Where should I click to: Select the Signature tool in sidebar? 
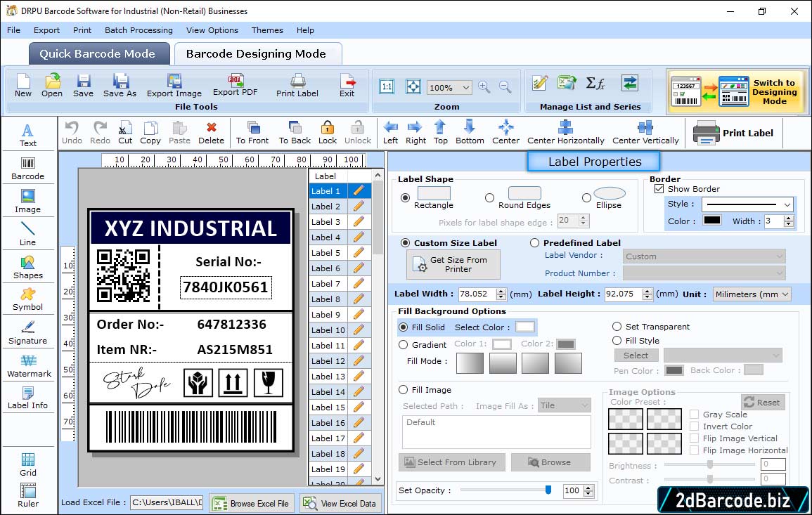(28, 333)
